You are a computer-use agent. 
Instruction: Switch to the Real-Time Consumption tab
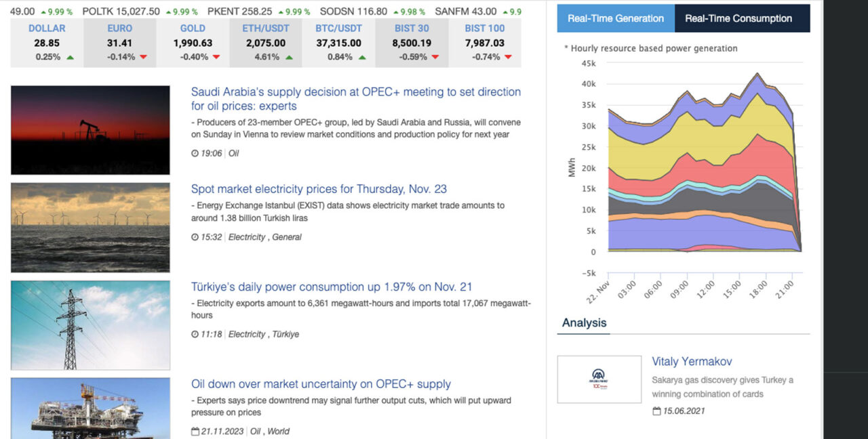742,18
